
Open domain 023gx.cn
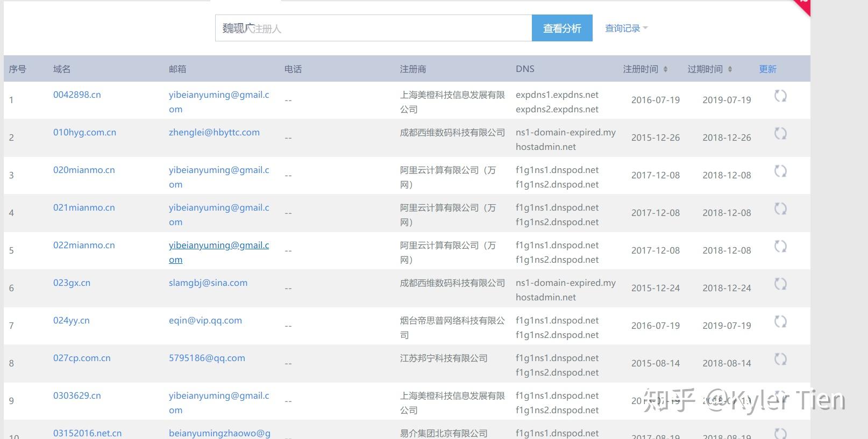(72, 283)
